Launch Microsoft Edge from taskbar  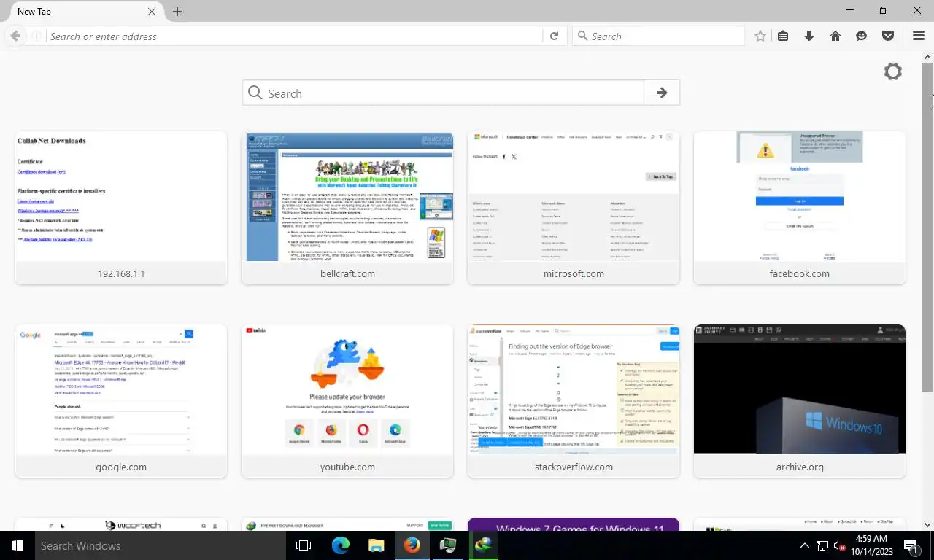(x=340, y=545)
